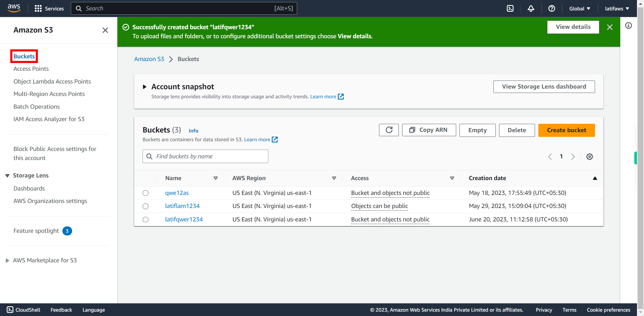Open Block Public Access settings

coord(55,153)
